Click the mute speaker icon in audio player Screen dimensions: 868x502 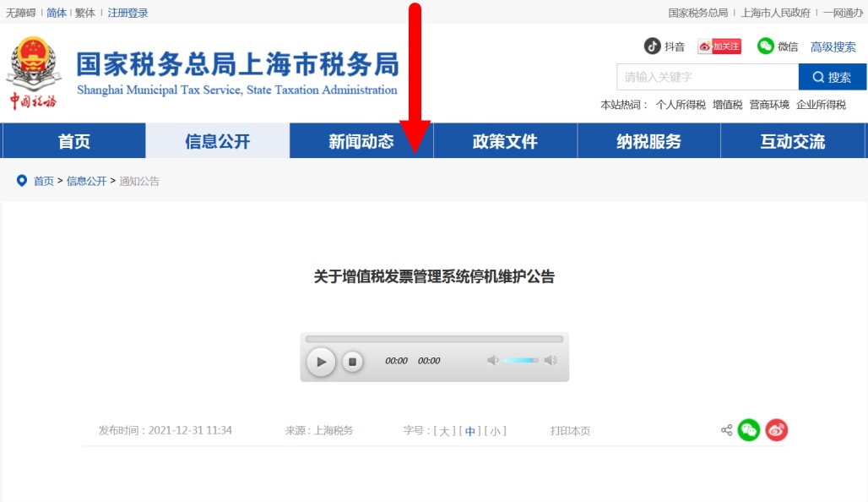point(492,361)
